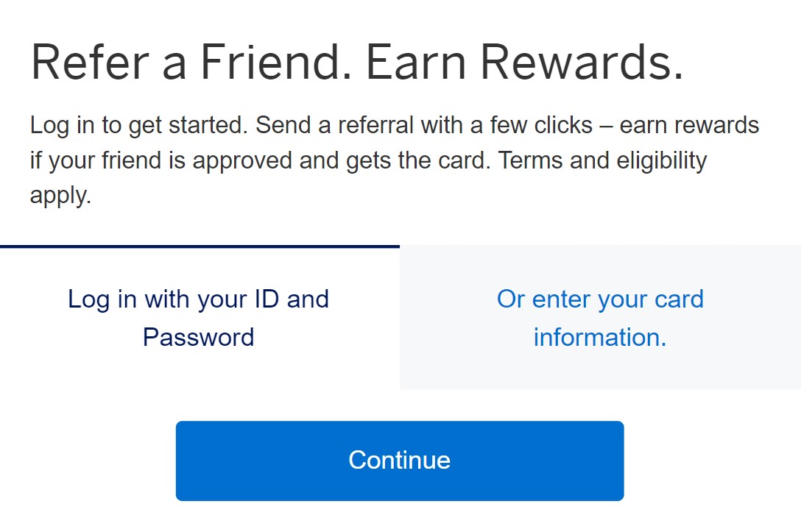Confirm selection with the Continue button

pos(399,461)
